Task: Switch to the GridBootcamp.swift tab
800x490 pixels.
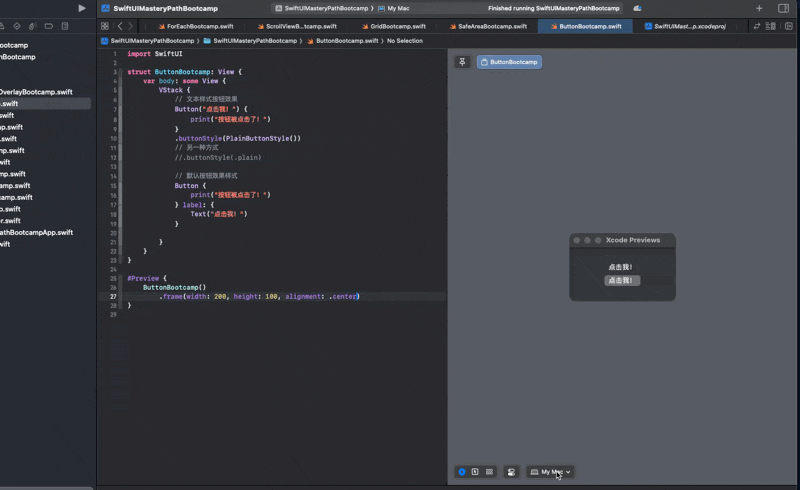Action: (x=397, y=26)
